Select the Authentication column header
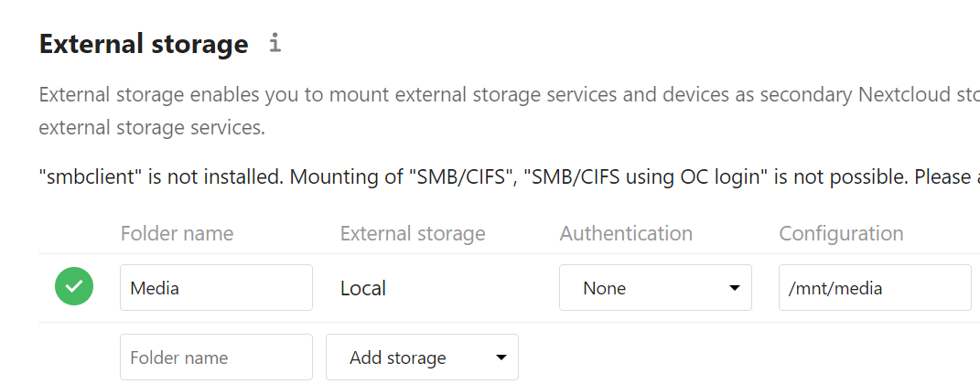 click(626, 233)
